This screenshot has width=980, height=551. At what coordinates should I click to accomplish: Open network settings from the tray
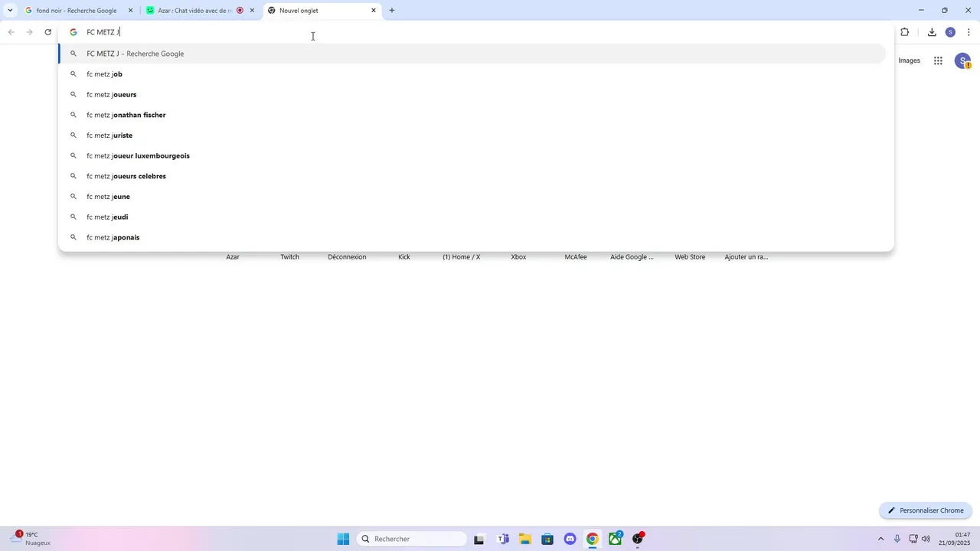pos(913,539)
